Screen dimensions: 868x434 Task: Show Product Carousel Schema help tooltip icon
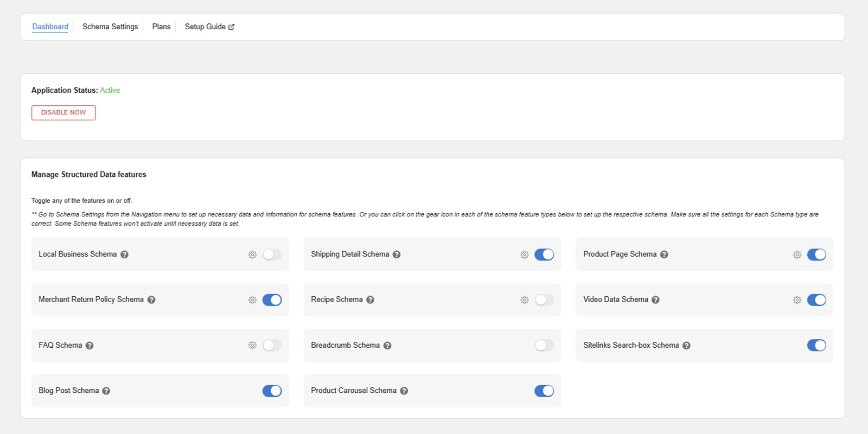404,391
